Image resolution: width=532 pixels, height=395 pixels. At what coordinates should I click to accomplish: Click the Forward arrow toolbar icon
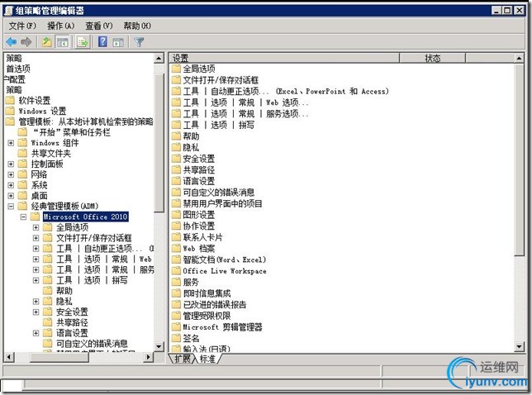click(26, 42)
